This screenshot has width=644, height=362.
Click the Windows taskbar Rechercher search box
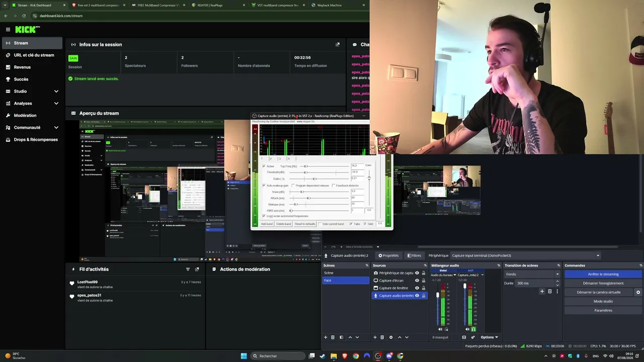pyautogui.click(x=278, y=356)
